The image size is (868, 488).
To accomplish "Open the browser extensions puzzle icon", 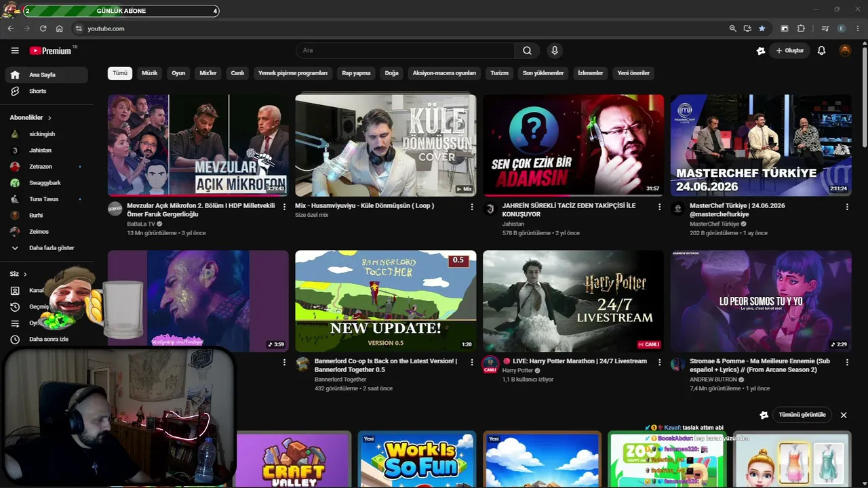I will [x=801, y=28].
